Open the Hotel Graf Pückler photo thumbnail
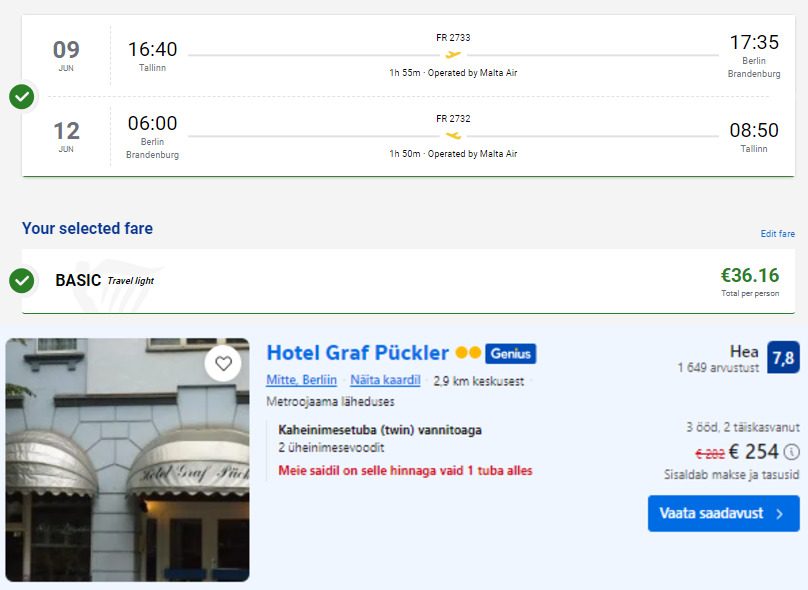The width and height of the screenshot is (808, 590). tap(127, 460)
